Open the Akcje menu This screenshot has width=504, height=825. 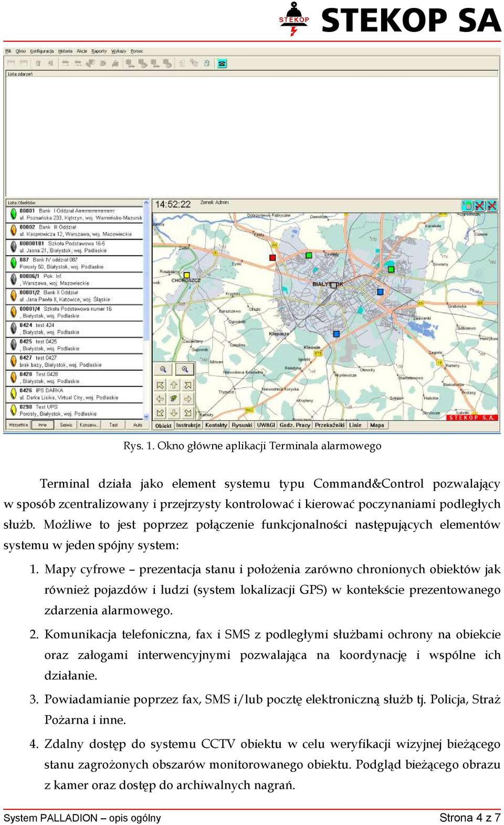click(82, 51)
